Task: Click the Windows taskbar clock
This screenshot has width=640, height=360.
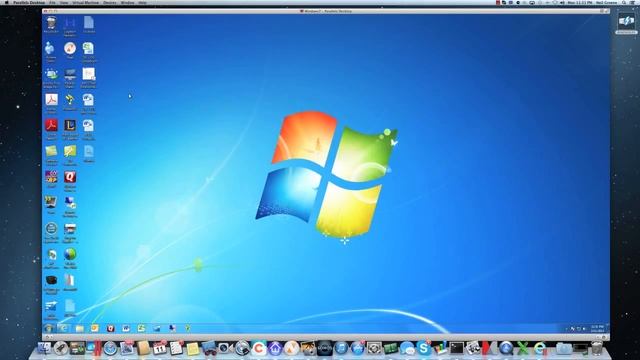Action: 597,329
